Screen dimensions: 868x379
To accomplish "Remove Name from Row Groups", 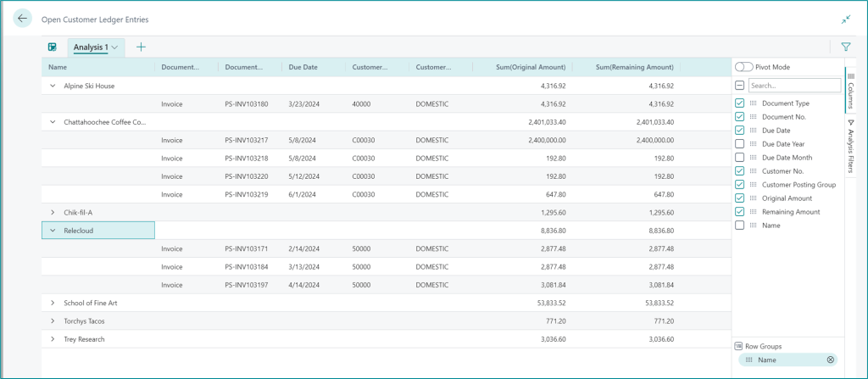I will point(830,360).
